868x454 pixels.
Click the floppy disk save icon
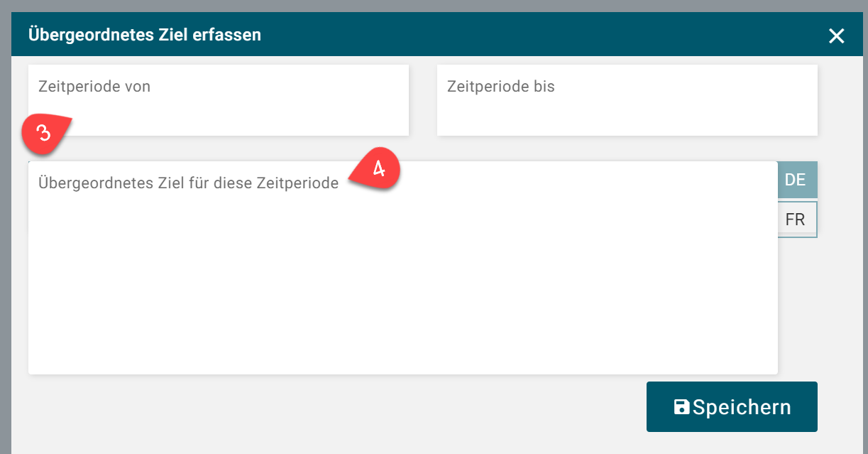pos(681,407)
